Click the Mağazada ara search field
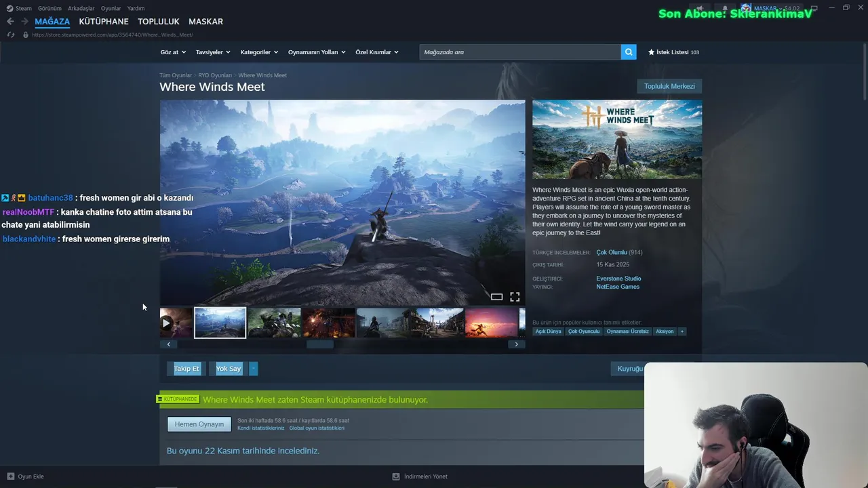This screenshot has height=488, width=868. pos(520,52)
